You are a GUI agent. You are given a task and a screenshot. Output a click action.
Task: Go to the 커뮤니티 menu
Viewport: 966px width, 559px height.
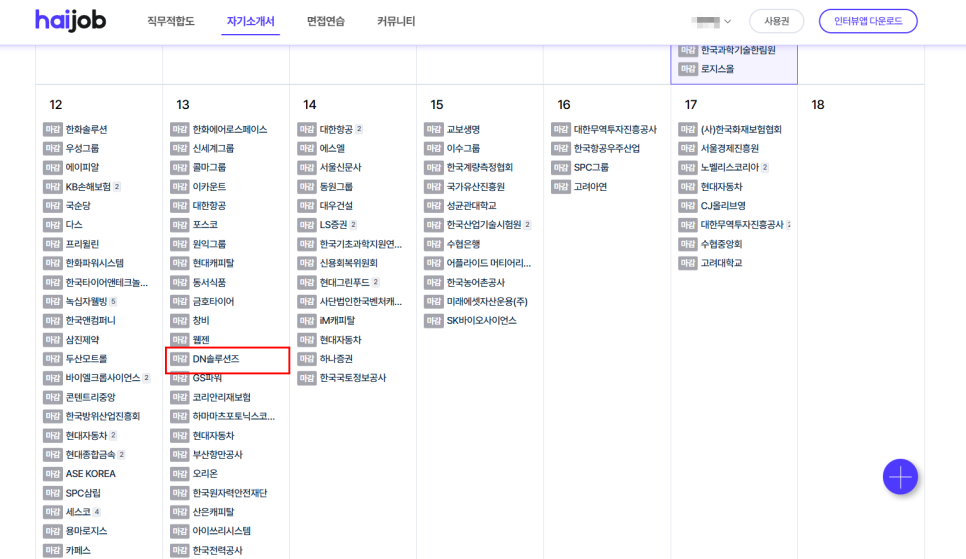[396, 21]
